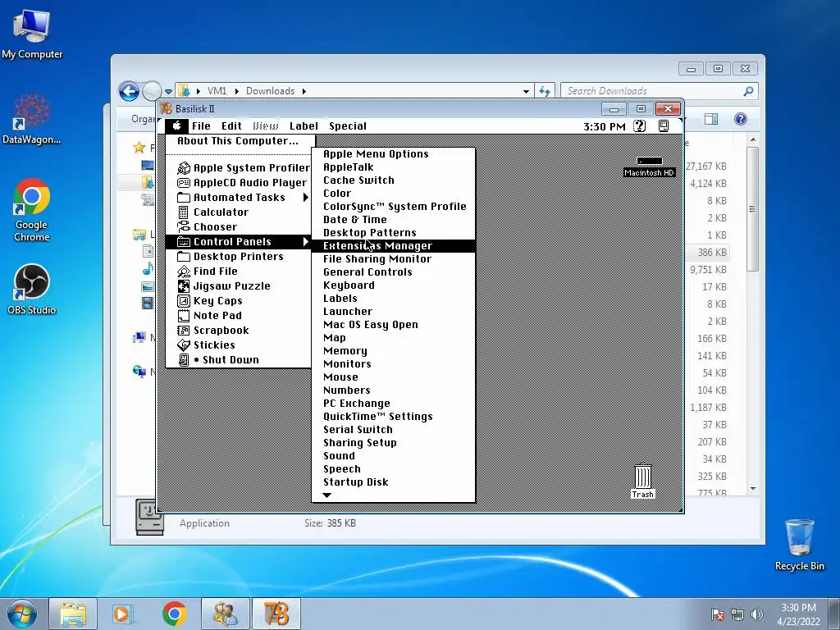Image resolution: width=840 pixels, height=630 pixels.
Task: Open the File menu in Basilisk II
Action: (201, 126)
